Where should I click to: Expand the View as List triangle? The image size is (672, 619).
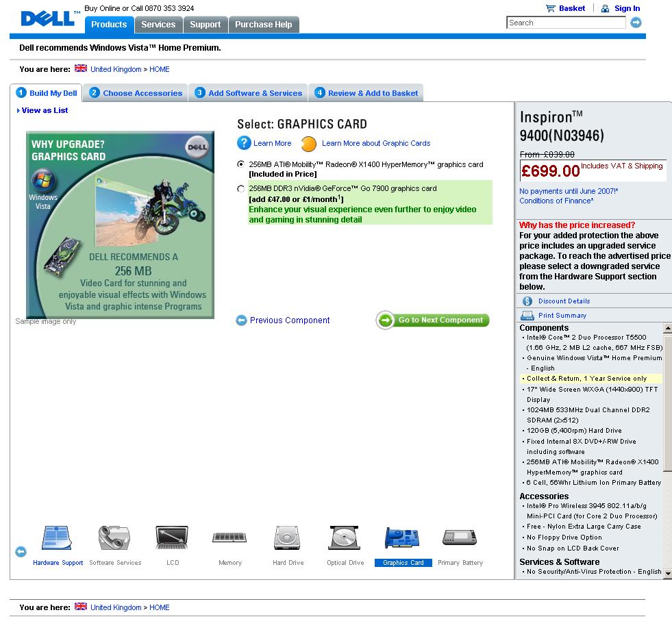point(18,110)
